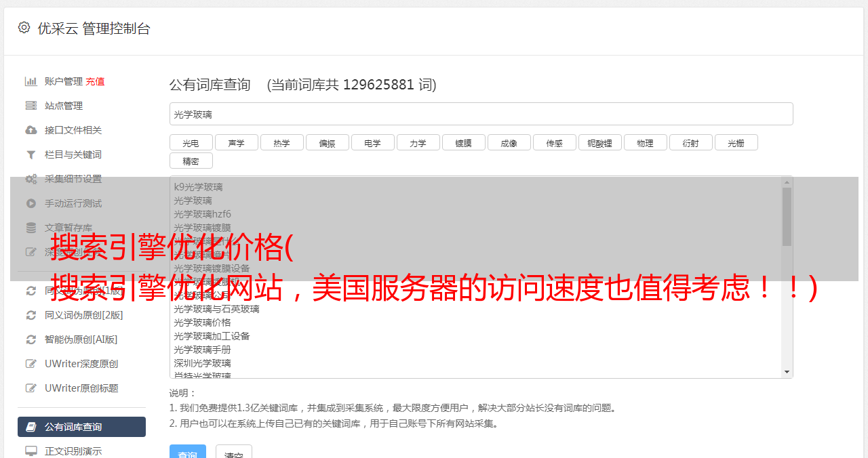Select k9光学玻璃 in the results list

[198, 187]
